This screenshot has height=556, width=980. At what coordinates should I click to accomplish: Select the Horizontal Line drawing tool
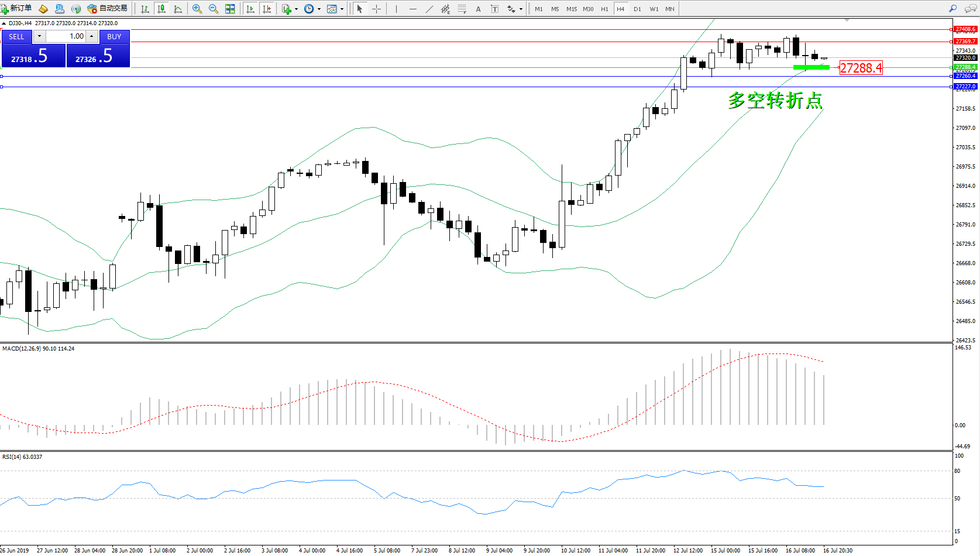pyautogui.click(x=413, y=9)
